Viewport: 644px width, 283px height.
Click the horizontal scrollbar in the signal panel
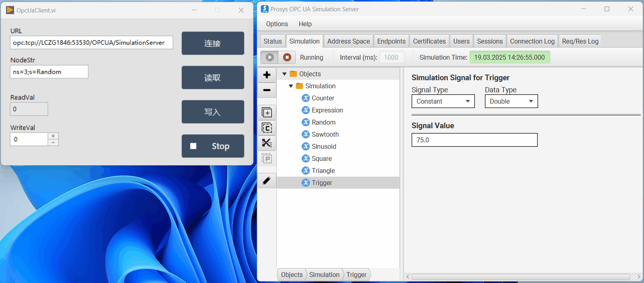pos(521,277)
